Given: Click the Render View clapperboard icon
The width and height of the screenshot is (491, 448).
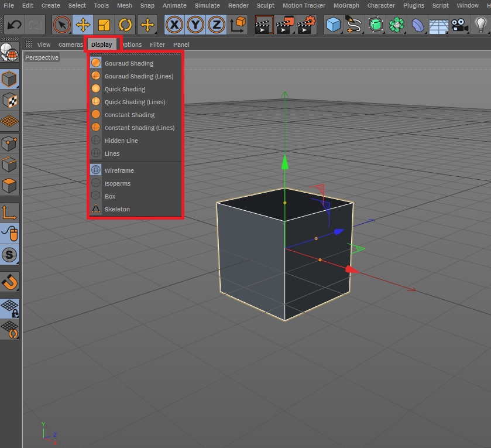Looking at the screenshot, I should pos(265,25).
